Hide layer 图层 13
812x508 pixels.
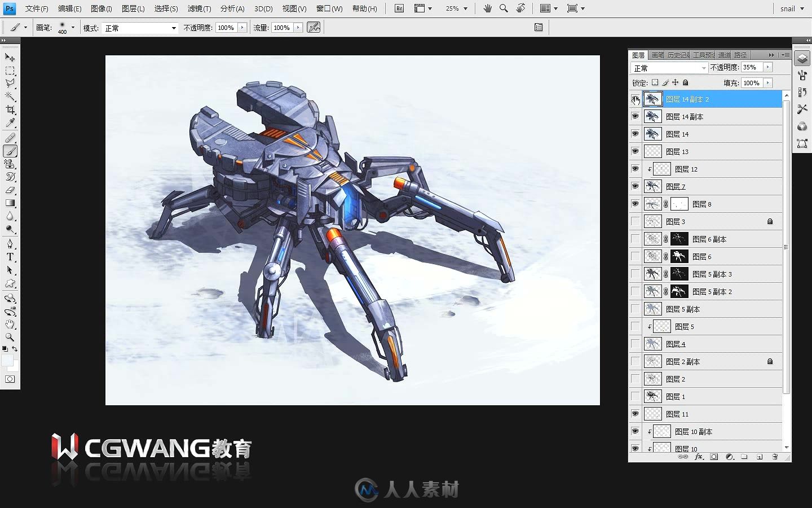point(635,151)
